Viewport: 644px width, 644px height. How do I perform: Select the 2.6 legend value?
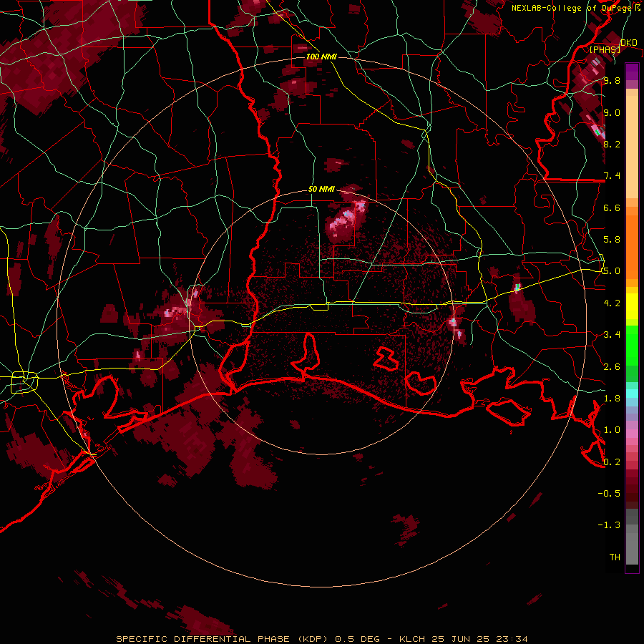(612, 366)
